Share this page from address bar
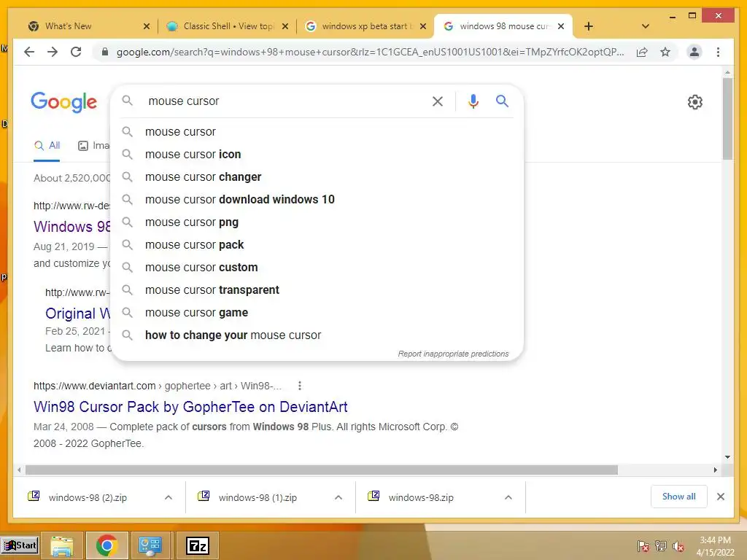The height and width of the screenshot is (560, 747). [x=642, y=52]
